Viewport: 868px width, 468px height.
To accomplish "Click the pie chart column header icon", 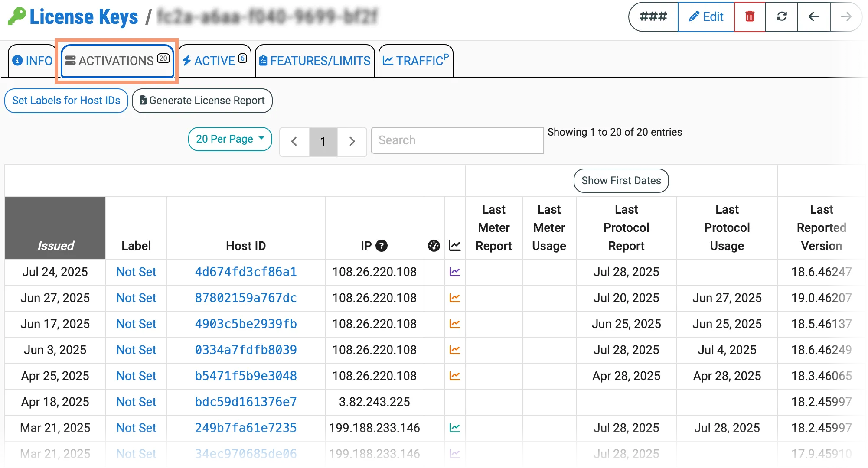I will [434, 246].
